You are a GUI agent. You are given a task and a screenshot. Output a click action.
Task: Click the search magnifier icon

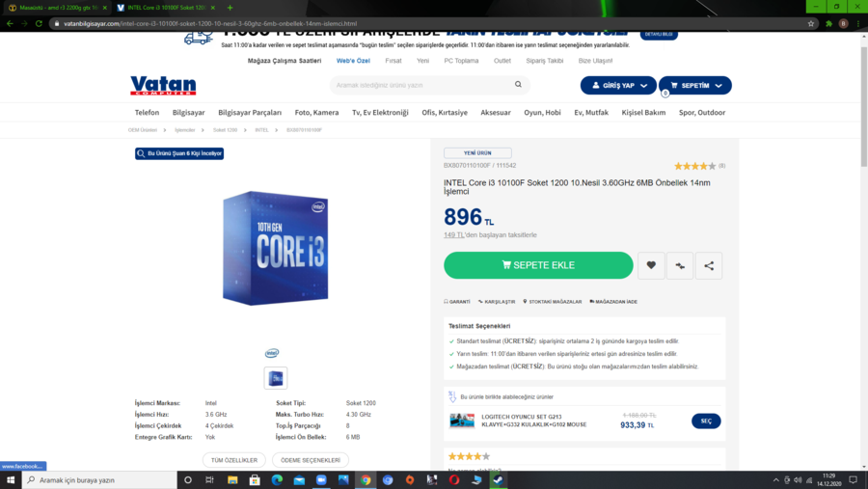[x=518, y=85]
